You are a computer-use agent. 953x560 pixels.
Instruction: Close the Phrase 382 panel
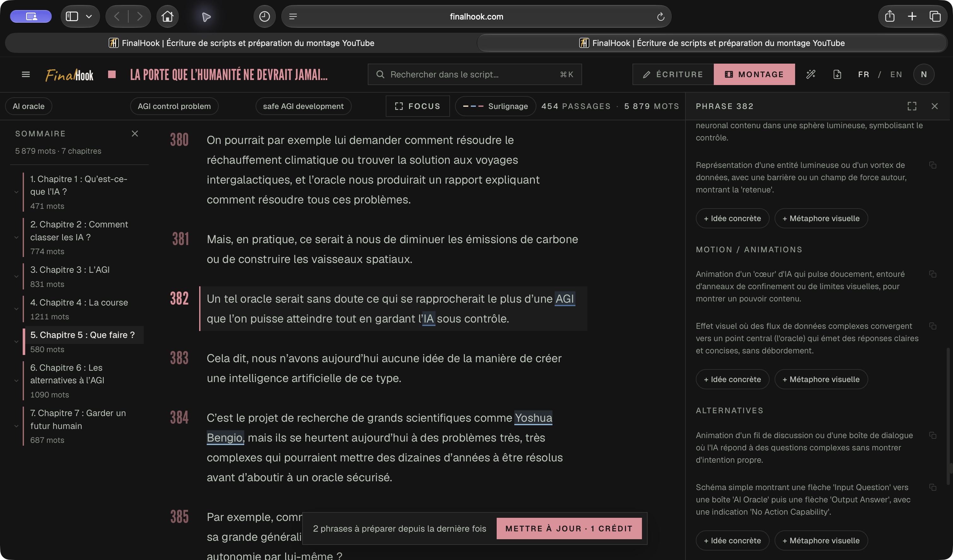[934, 106]
